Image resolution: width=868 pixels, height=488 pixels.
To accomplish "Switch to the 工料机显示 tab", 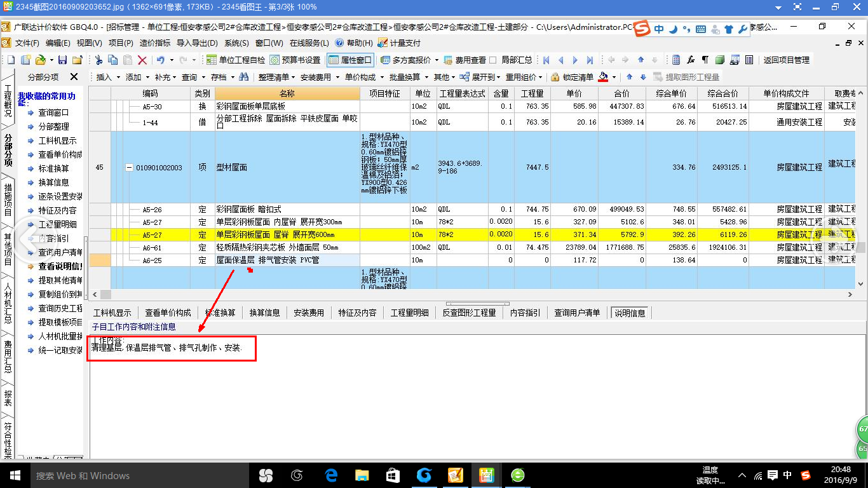I will point(112,313).
